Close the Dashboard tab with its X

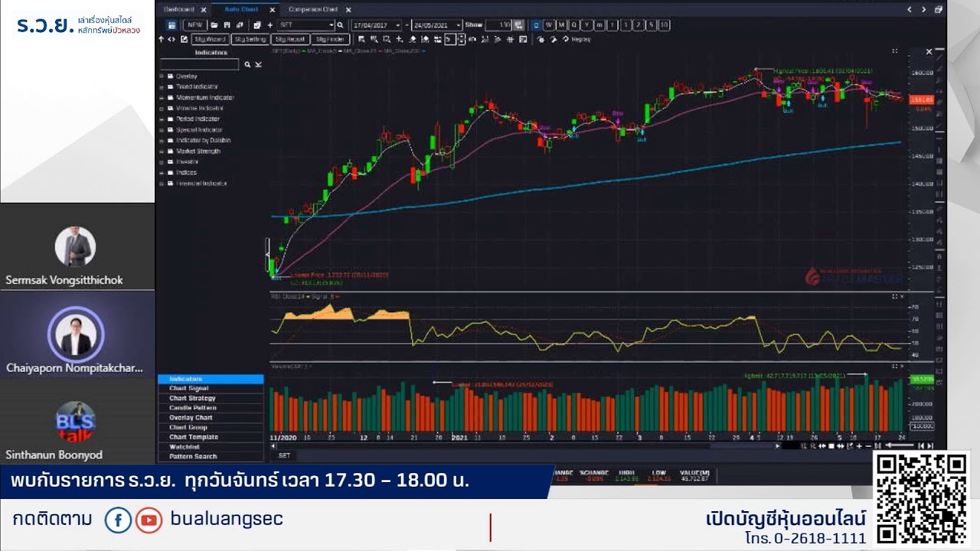(x=204, y=9)
